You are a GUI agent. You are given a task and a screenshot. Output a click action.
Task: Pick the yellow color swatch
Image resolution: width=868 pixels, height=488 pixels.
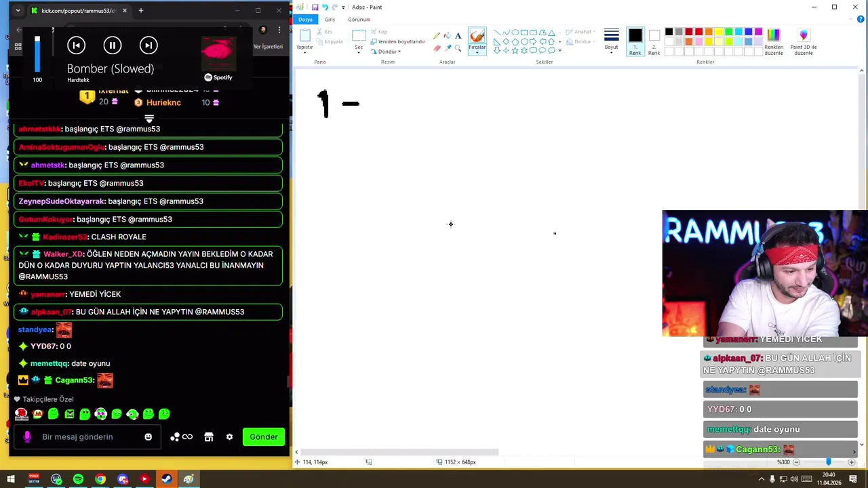tap(719, 32)
